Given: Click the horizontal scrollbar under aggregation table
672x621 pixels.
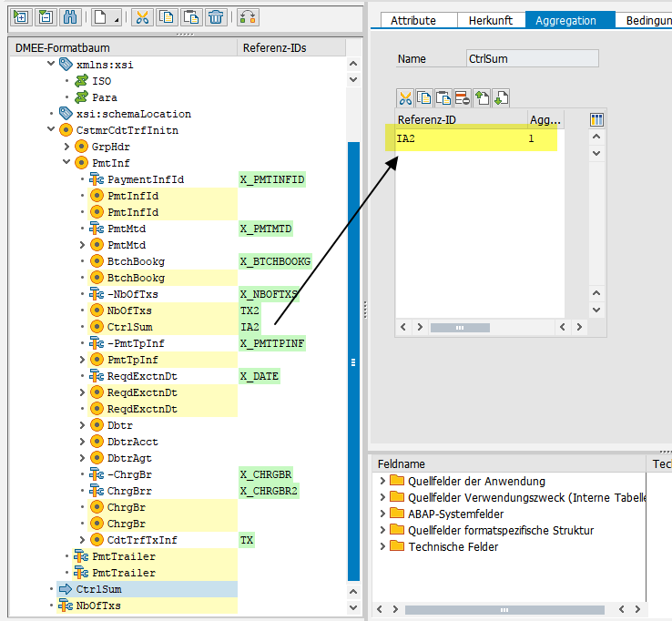Looking at the screenshot, I should click(x=459, y=327).
